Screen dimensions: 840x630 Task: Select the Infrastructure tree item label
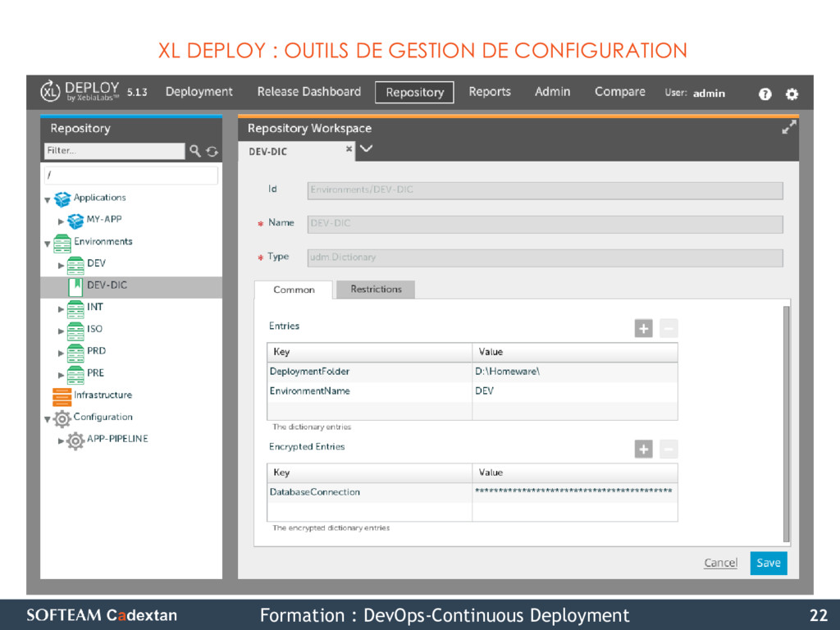tap(103, 395)
